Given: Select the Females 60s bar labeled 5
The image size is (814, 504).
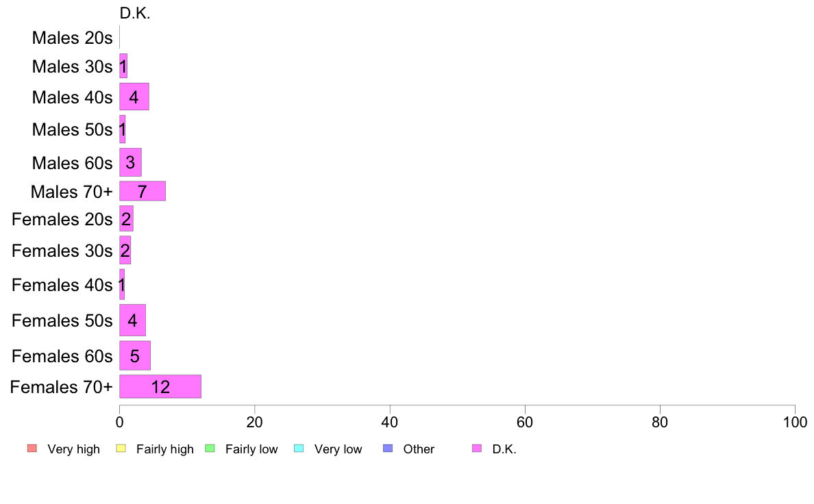Looking at the screenshot, I should pyautogui.click(x=135, y=355).
